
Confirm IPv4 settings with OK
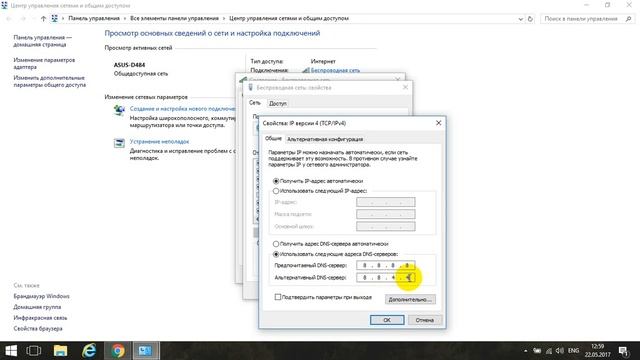point(387,320)
